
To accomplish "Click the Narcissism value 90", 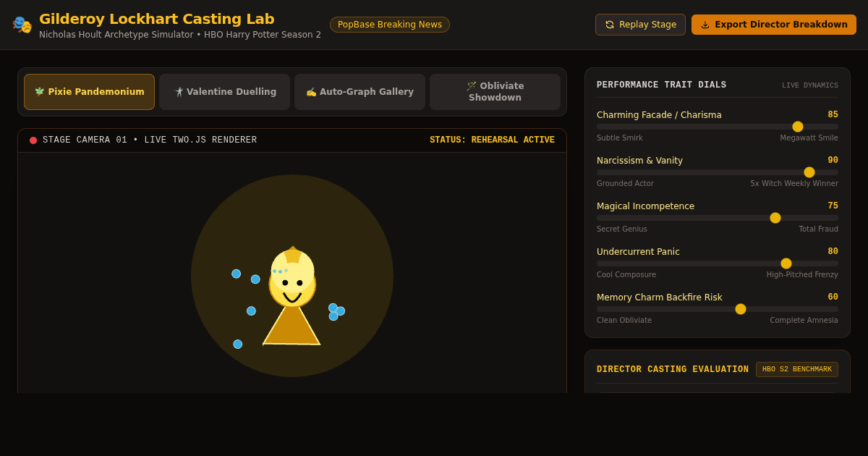I will [833, 160].
